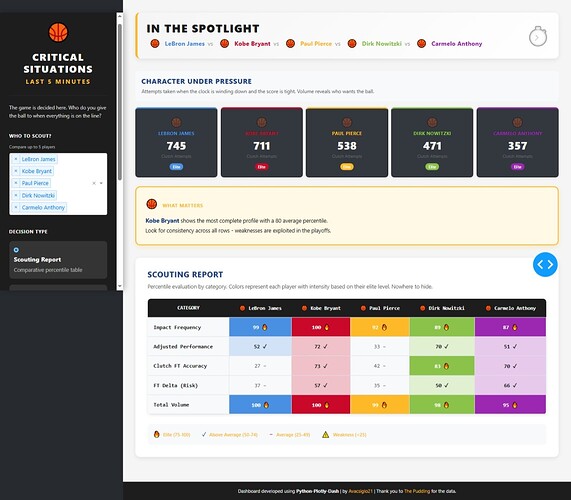Viewport: 571px width, 500px height.
Task: Click the Paul Pierce table column header
Action: click(380, 308)
